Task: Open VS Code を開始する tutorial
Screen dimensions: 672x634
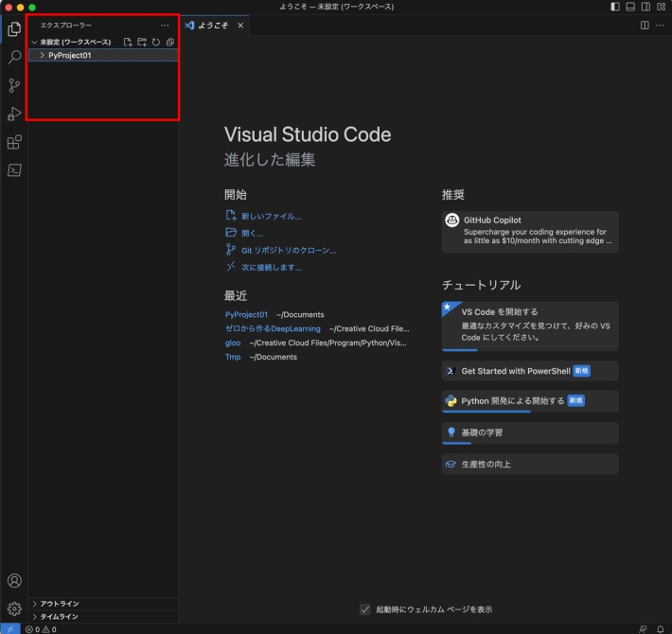Action: 530,326
